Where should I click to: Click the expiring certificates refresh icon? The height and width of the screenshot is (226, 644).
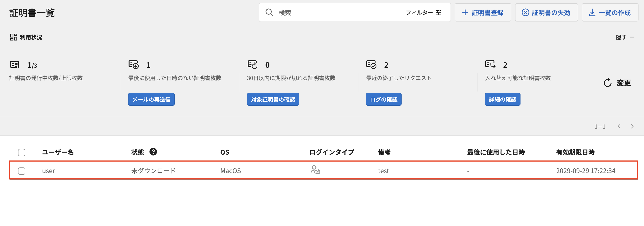point(252,65)
